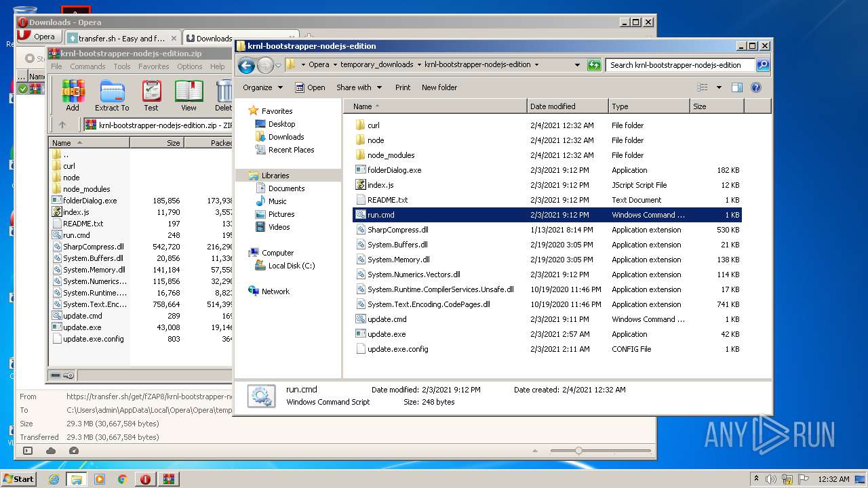868x488 pixels.
Task: Open Windows Media Player from the taskbar
Action: [x=100, y=479]
